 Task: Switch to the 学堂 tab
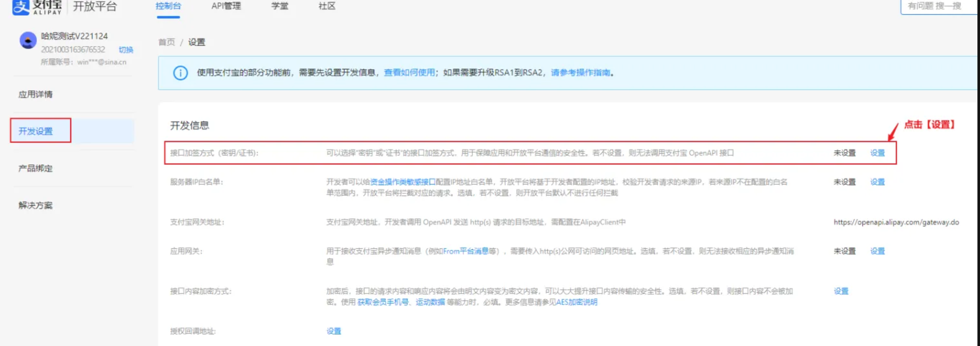pyautogui.click(x=280, y=6)
